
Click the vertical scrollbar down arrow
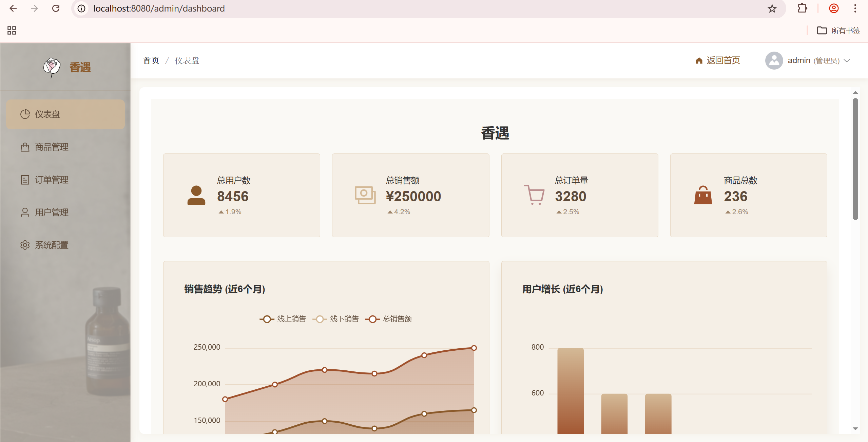click(855, 429)
